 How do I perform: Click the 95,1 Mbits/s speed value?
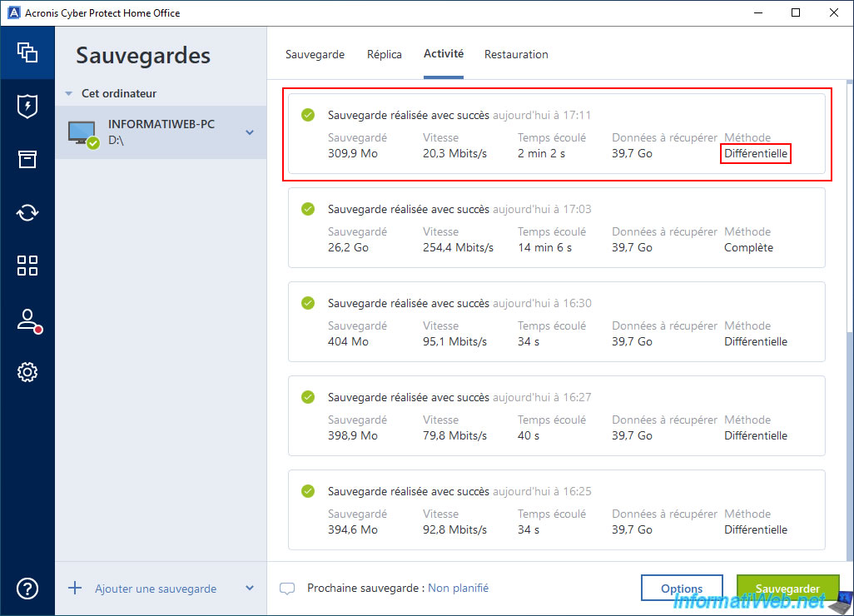point(454,341)
